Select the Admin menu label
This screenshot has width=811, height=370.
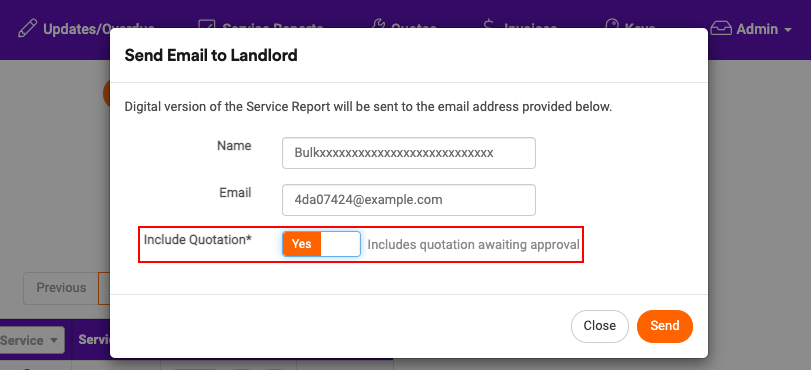pyautogui.click(x=757, y=29)
